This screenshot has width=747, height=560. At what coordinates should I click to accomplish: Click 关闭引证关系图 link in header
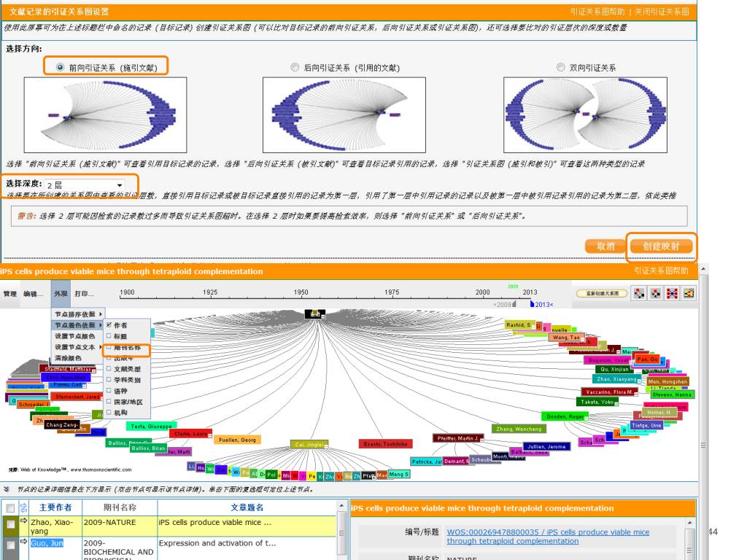(x=661, y=12)
